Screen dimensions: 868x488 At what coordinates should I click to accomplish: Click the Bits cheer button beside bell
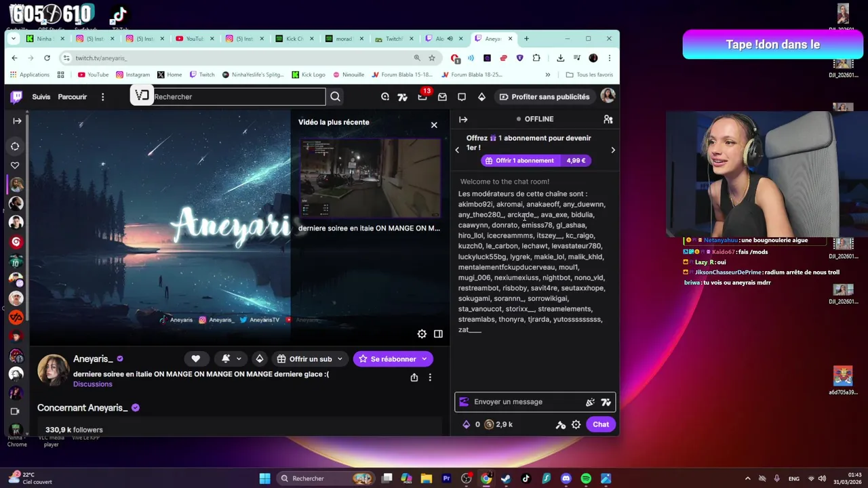[259, 359]
